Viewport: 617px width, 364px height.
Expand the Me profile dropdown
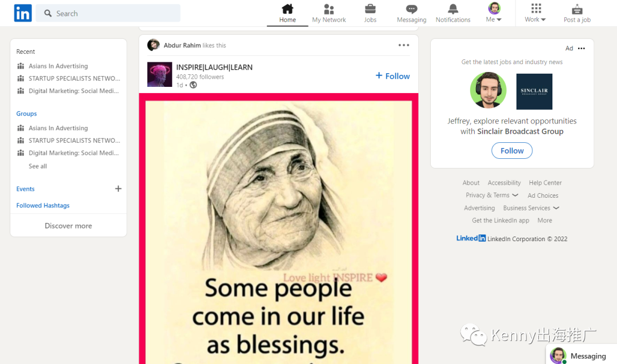pyautogui.click(x=494, y=13)
